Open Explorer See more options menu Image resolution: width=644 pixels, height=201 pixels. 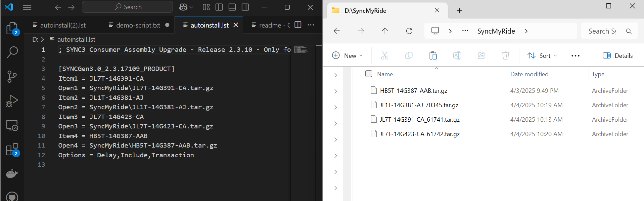click(576, 55)
